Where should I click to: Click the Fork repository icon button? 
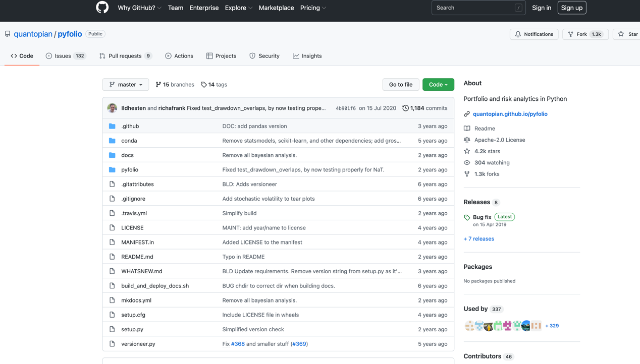click(571, 34)
